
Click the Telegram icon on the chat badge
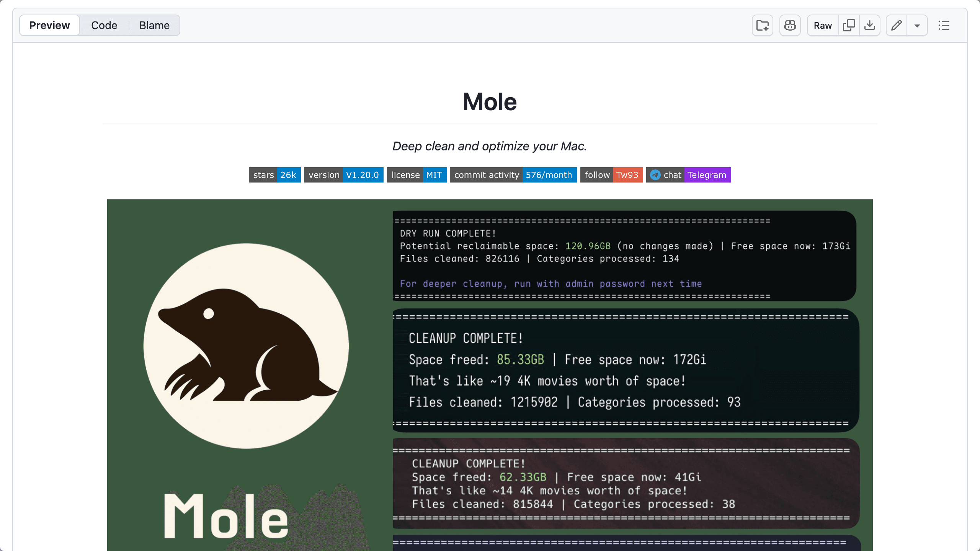655,175
